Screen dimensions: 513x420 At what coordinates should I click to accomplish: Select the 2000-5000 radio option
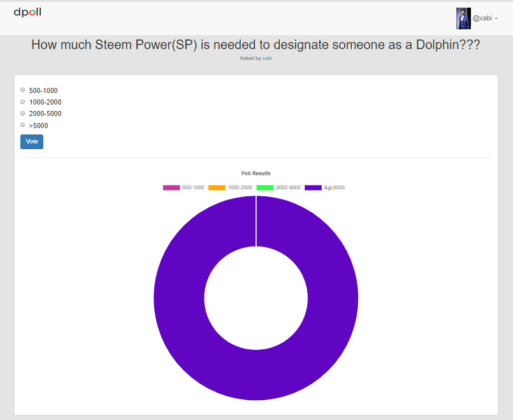tap(22, 113)
